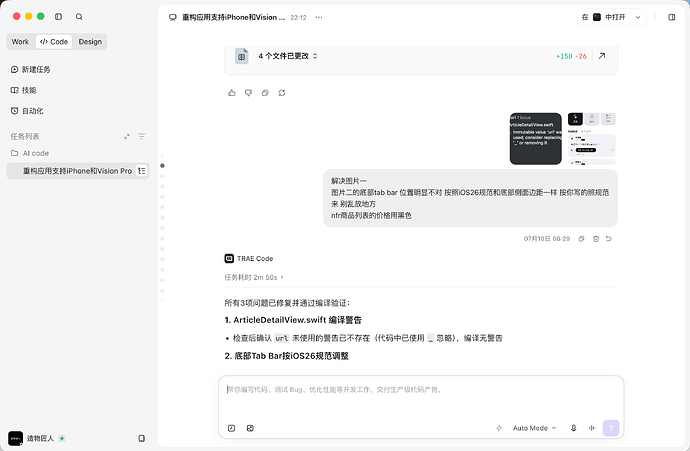Toggle the right side panel icon
This screenshot has width=690, height=451.
tap(672, 18)
